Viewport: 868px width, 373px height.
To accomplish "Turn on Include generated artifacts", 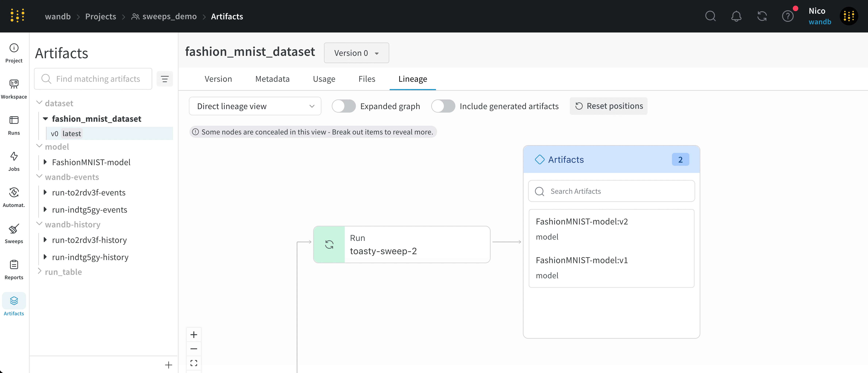I will click(x=443, y=106).
